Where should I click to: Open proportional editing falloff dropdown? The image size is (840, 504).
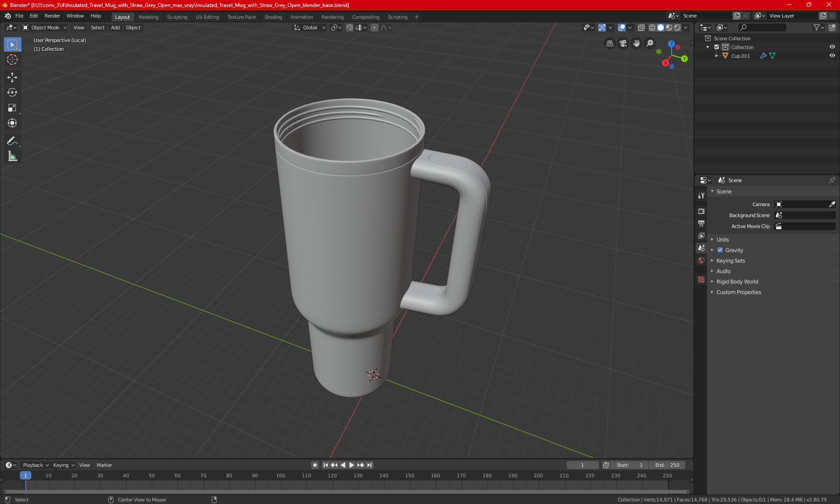tap(386, 28)
